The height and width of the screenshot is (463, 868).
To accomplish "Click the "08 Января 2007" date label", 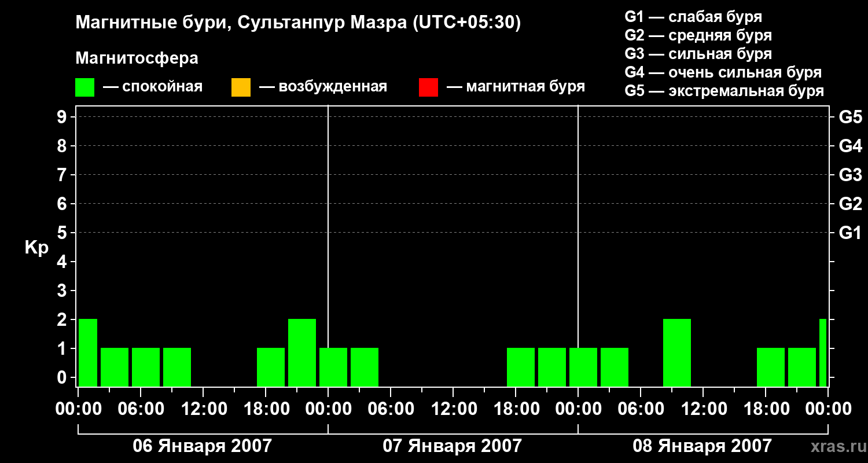I will click(x=703, y=446).
